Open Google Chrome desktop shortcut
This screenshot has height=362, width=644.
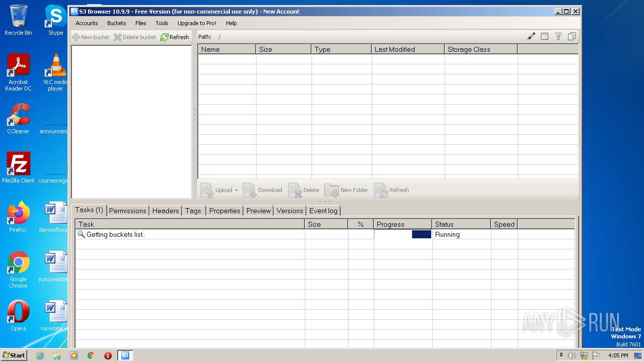pyautogui.click(x=18, y=269)
